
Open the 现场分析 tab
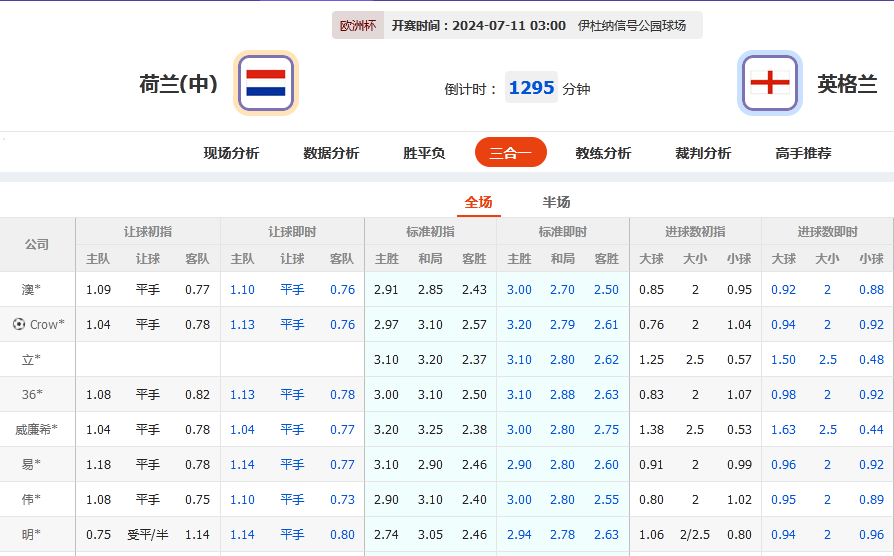tap(231, 153)
